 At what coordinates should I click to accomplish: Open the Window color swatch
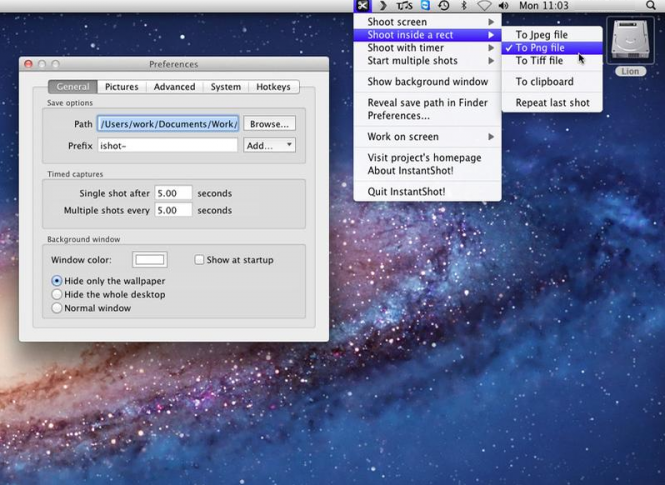tap(150, 260)
